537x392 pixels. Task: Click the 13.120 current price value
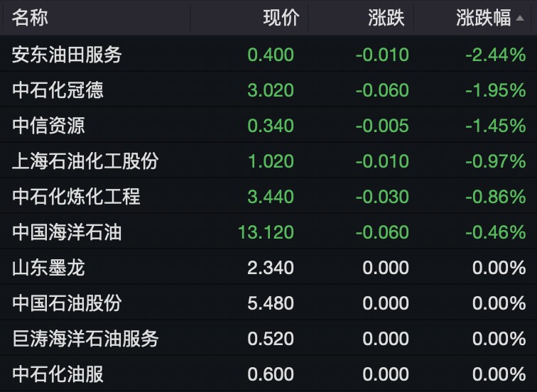pos(266,232)
